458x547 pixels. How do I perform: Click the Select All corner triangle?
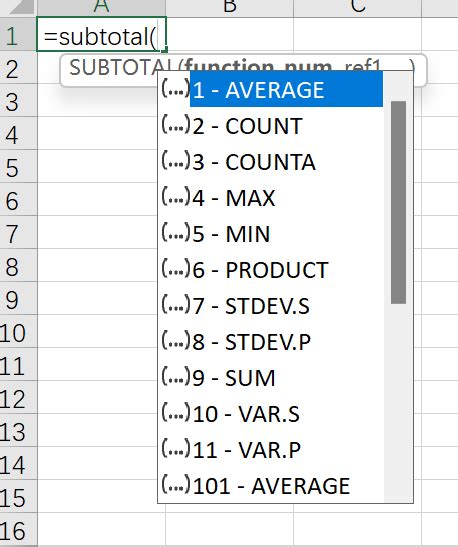pos(21,6)
